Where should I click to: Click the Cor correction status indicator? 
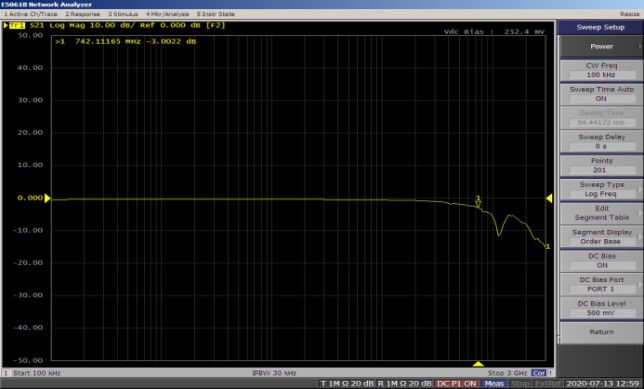538,373
